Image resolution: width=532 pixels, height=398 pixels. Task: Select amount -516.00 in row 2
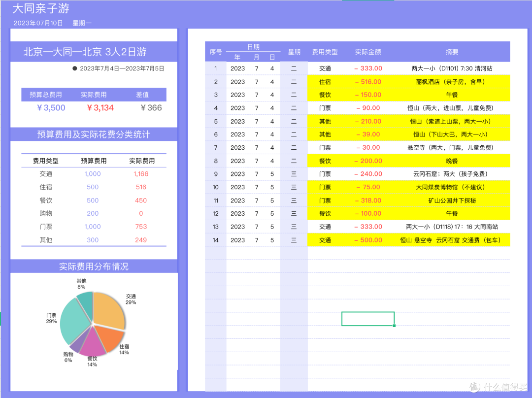(368, 82)
